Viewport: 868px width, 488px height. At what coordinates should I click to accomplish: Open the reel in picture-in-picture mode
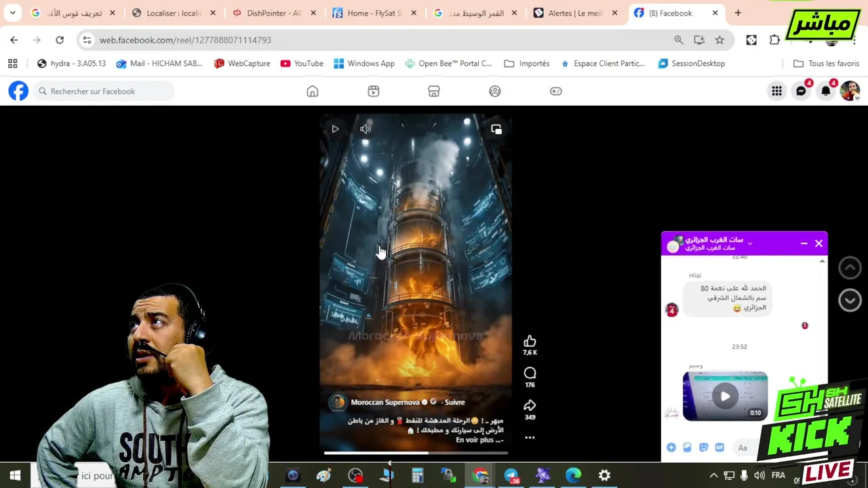point(496,129)
